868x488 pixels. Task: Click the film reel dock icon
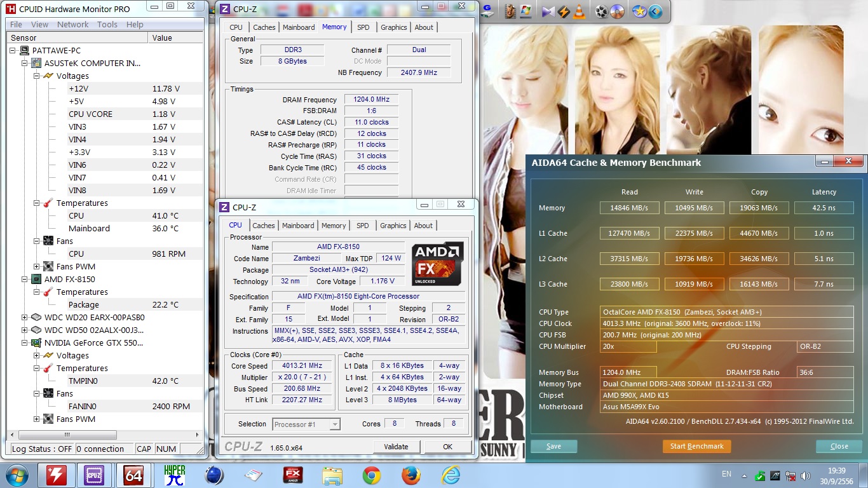602,11
